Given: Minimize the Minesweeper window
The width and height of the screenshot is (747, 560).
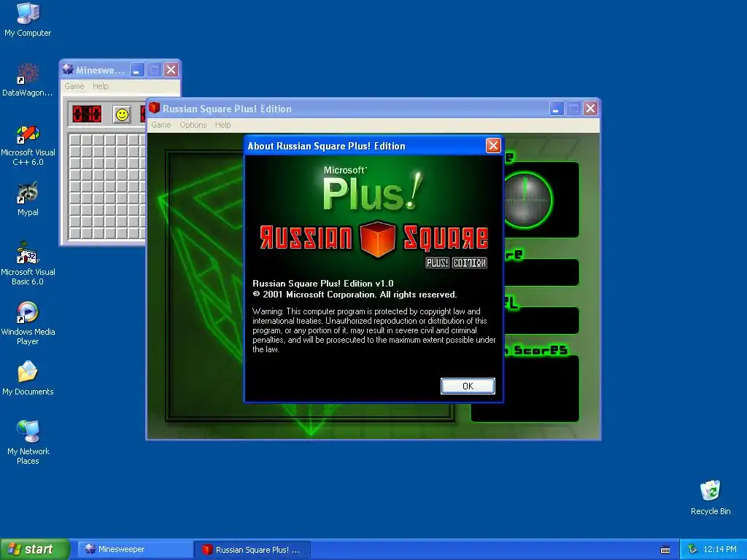Looking at the screenshot, I should point(136,70).
